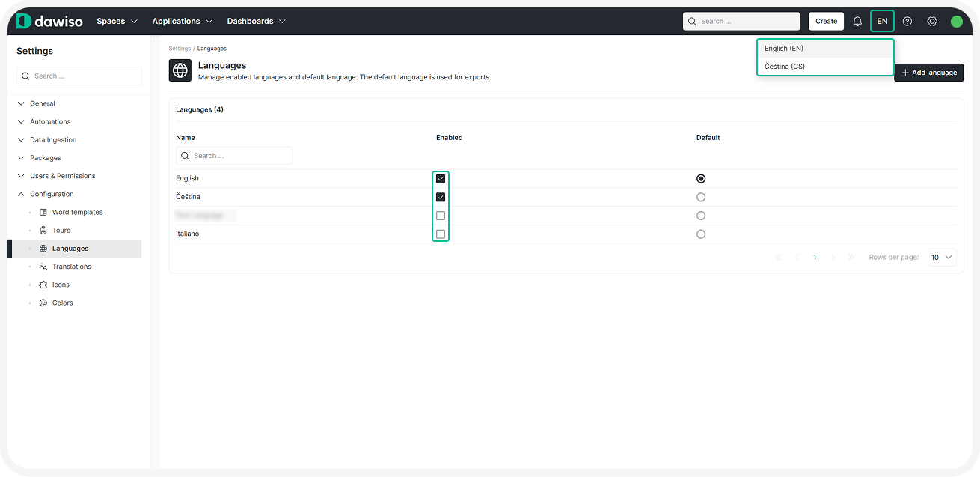The width and height of the screenshot is (980, 477).
Task: Disable the Čeština language checkbox
Action: coord(441,198)
